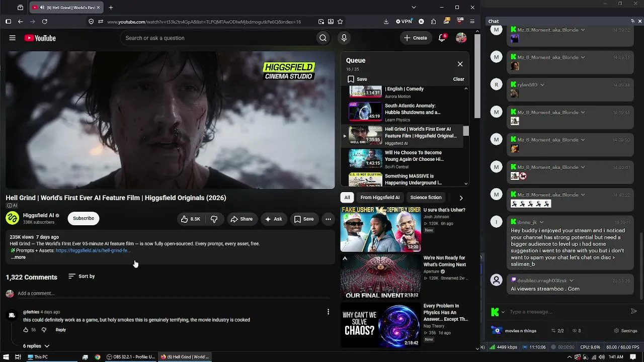Open options menu for @ferhles comment
Screen dimensions: 644x362
328,312
